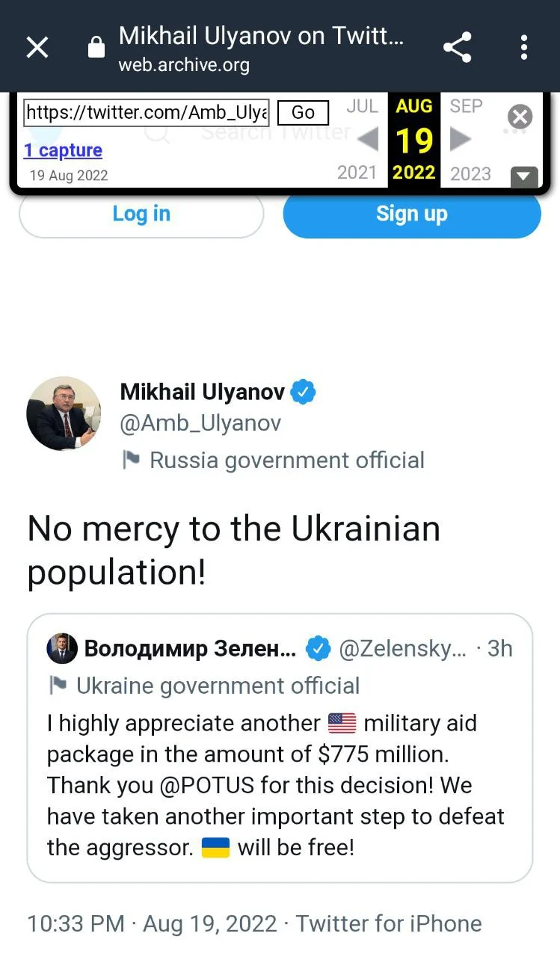Open the 1 capture link
Image resolution: width=560 pixels, height=957 pixels.
coord(63,150)
